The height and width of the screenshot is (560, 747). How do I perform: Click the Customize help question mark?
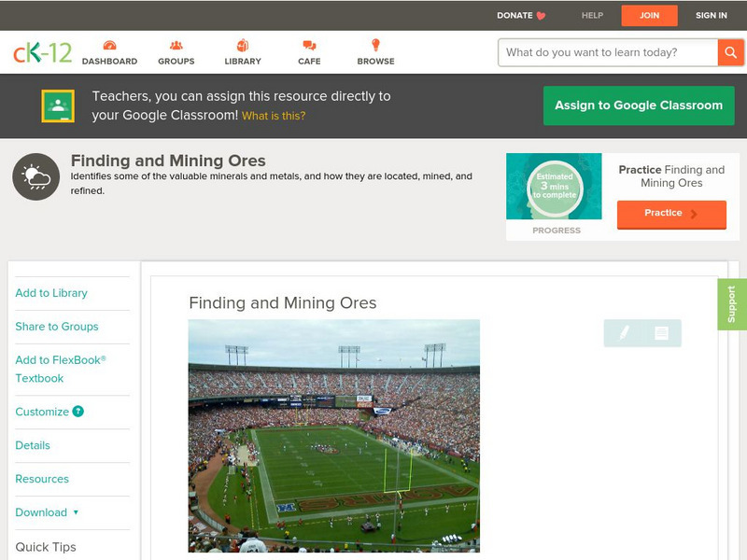78,412
